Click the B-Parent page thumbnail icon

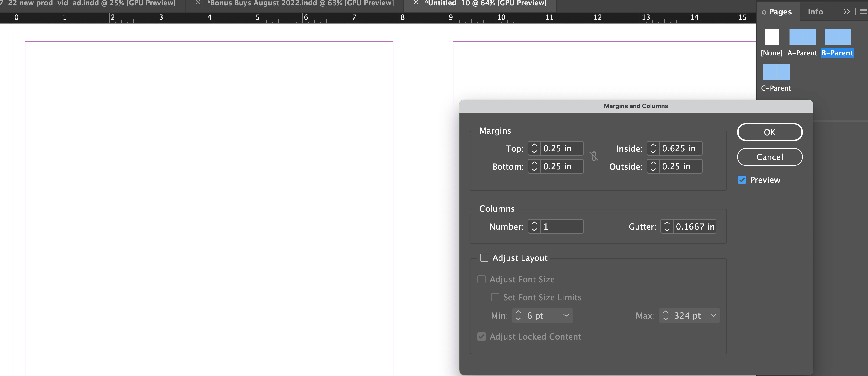pyautogui.click(x=838, y=37)
